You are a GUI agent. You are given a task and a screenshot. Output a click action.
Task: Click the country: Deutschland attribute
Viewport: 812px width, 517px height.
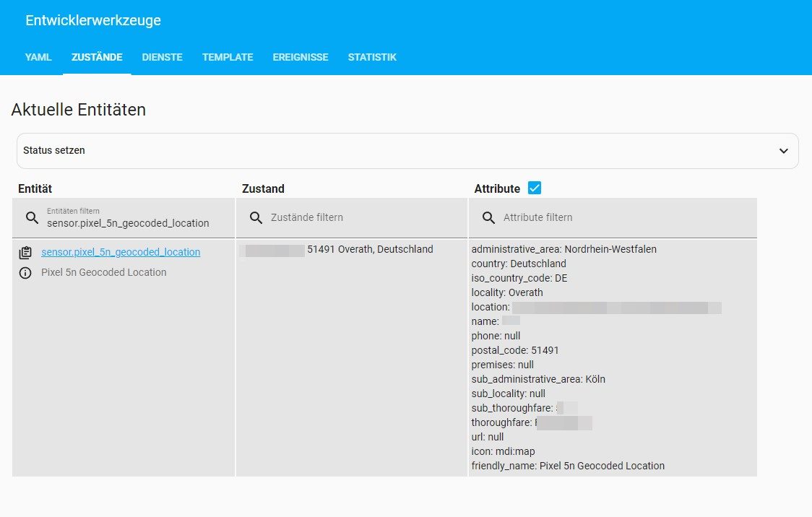pos(519,264)
